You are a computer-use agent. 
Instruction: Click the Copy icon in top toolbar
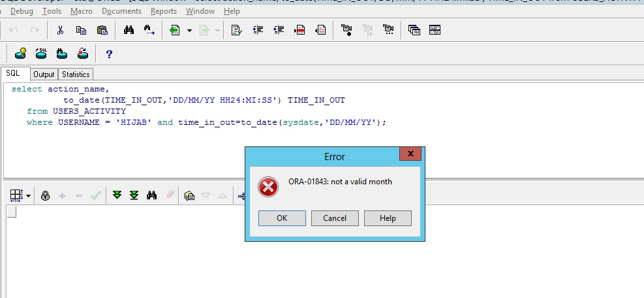coord(81,30)
